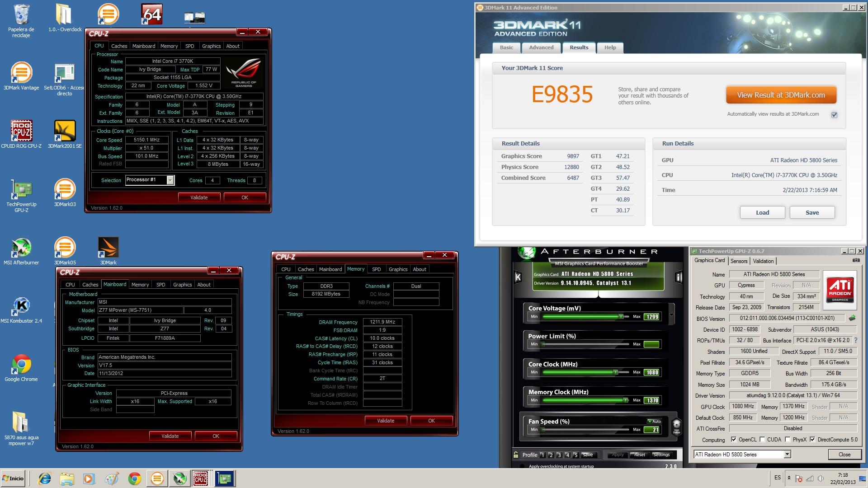The width and height of the screenshot is (868, 488).
Task: Open the SPD tab in the CPU-Z Memory window
Action: [376, 269]
